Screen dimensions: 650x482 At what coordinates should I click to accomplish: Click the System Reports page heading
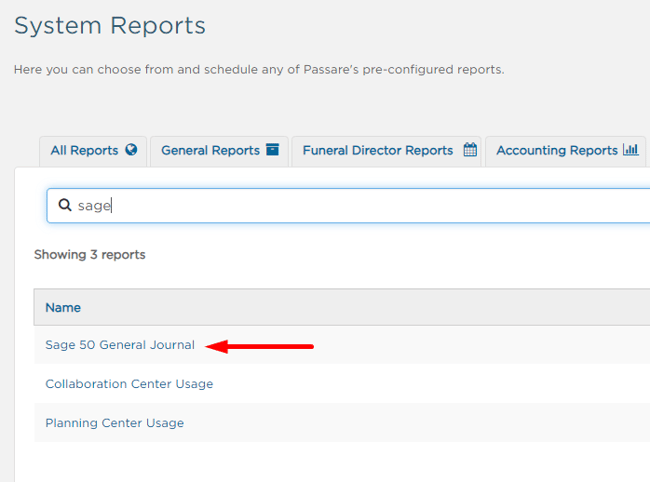click(110, 26)
